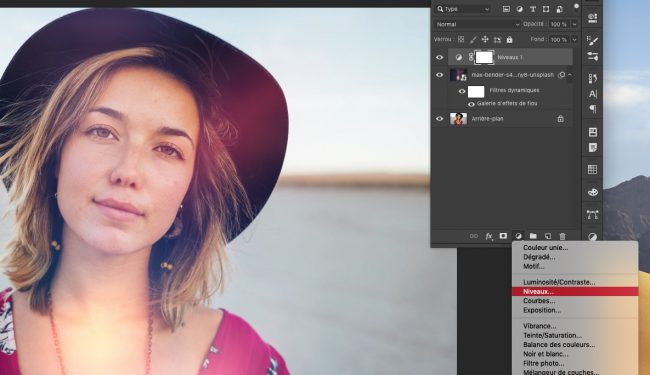Delete layer with the trash icon
Image resolution: width=650 pixels, height=375 pixels.
pos(563,236)
